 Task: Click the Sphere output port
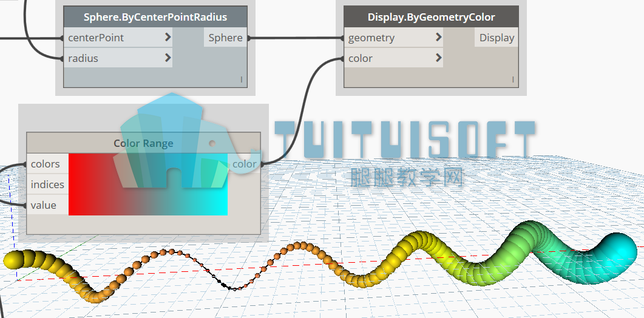[225, 38]
